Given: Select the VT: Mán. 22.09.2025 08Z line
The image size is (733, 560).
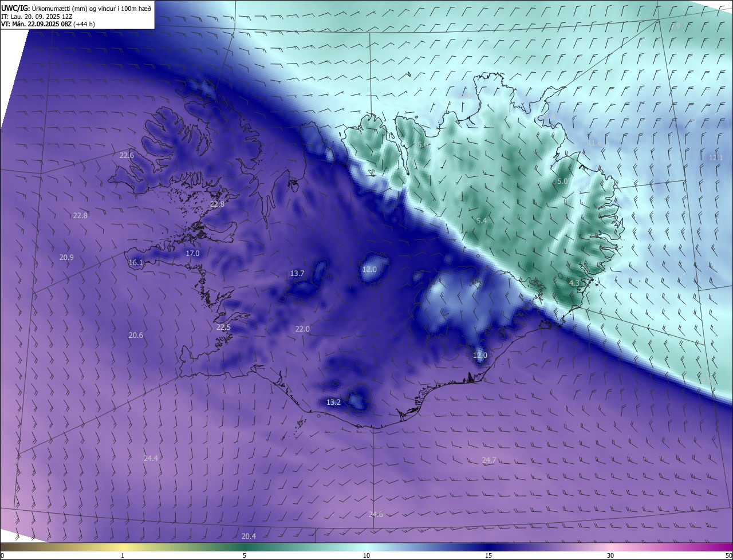Looking at the screenshot, I should point(48,24).
